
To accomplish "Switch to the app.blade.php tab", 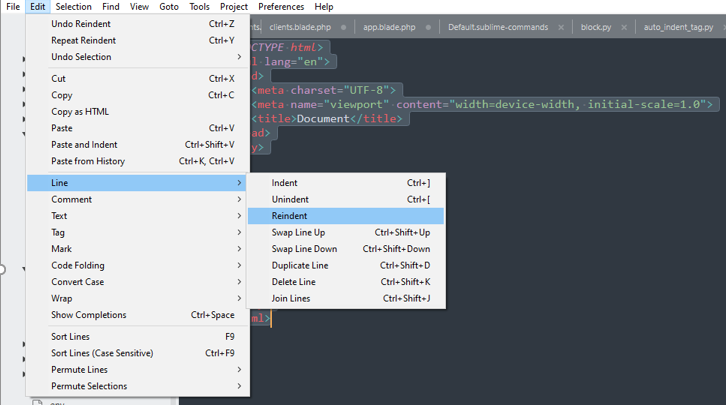I will click(x=389, y=28).
